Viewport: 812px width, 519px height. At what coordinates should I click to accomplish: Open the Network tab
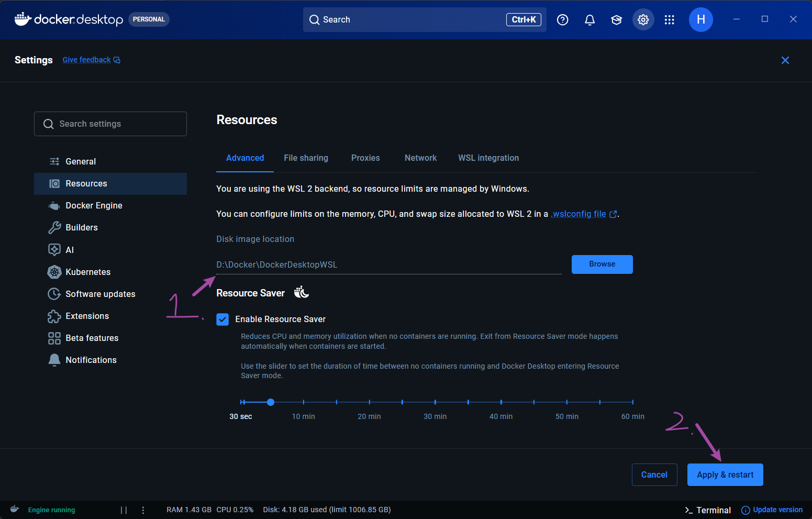[x=420, y=158]
